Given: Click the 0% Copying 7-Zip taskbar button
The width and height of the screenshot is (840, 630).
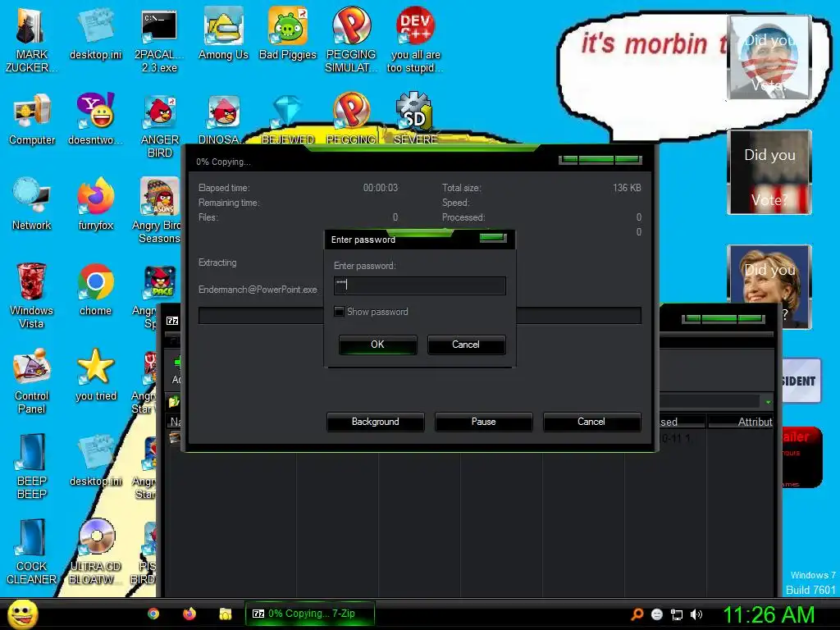Looking at the screenshot, I should [x=309, y=614].
